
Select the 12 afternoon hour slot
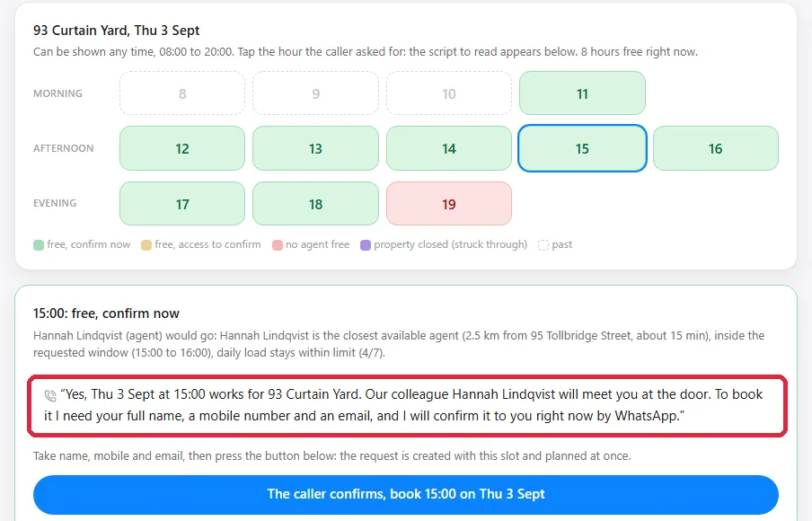click(x=182, y=148)
